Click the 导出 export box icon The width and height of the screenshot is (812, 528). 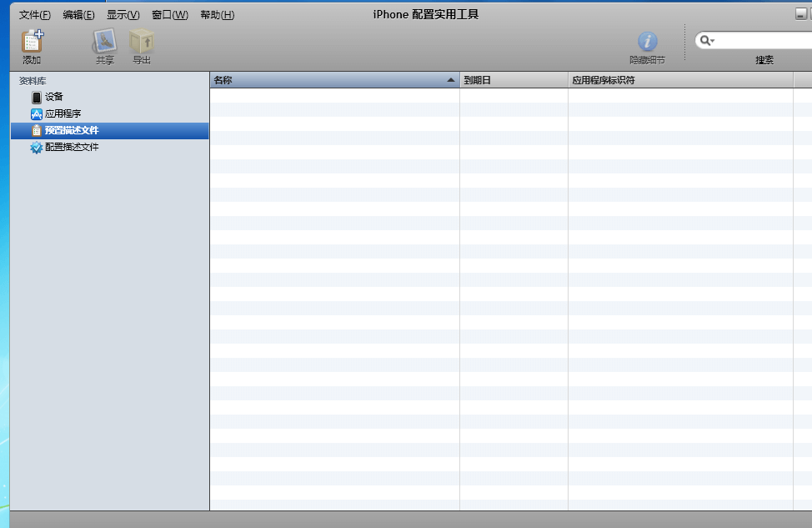[x=142, y=41]
